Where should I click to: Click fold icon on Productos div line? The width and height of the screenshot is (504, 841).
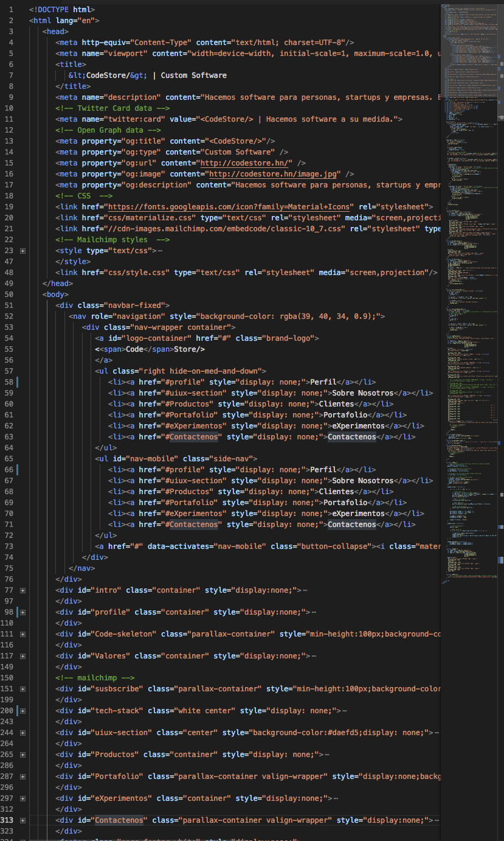click(23, 755)
